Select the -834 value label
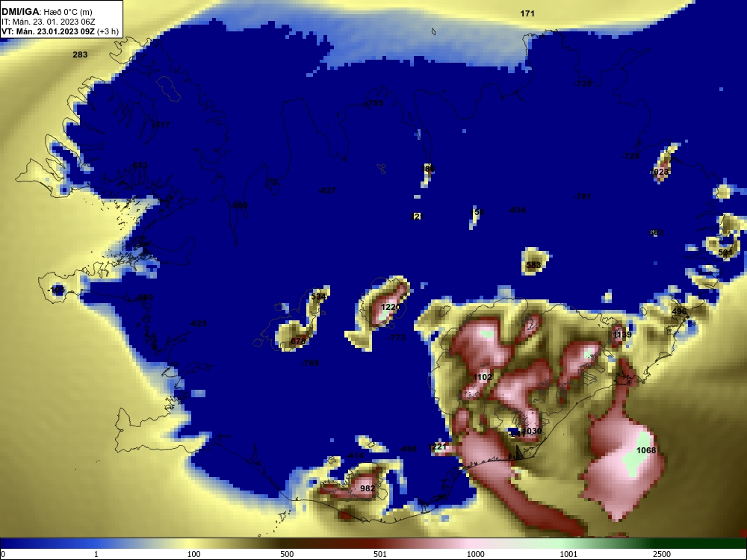 (517, 210)
